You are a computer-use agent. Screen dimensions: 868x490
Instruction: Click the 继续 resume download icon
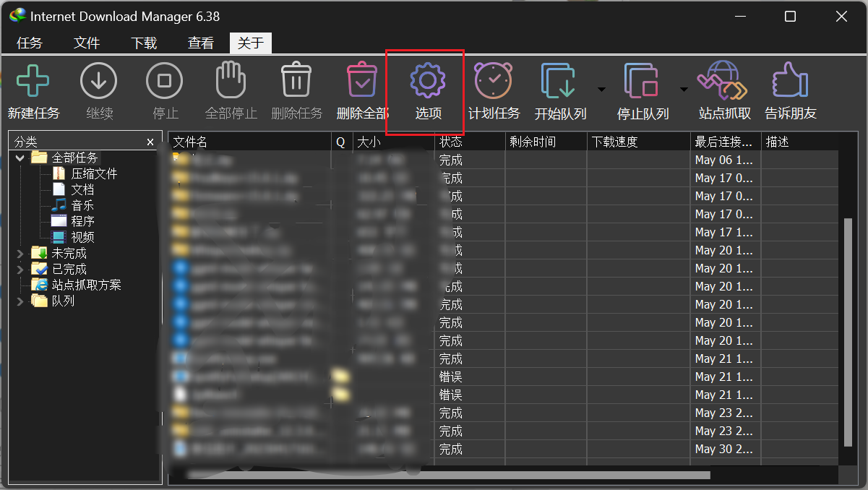point(99,81)
